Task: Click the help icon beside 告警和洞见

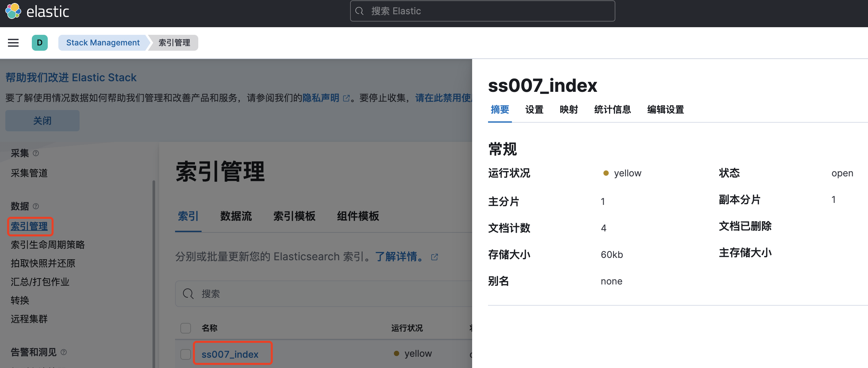Action: click(64, 352)
